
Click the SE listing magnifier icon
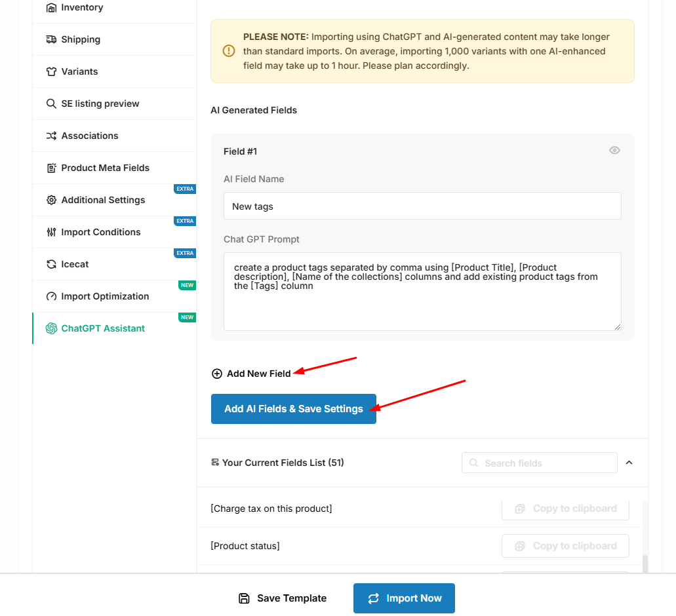click(51, 104)
